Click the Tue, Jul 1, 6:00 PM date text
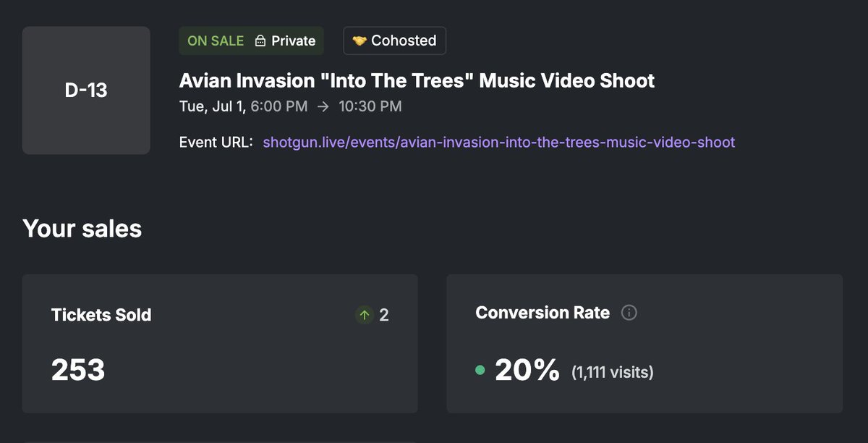This screenshot has height=443, width=868. [x=243, y=106]
